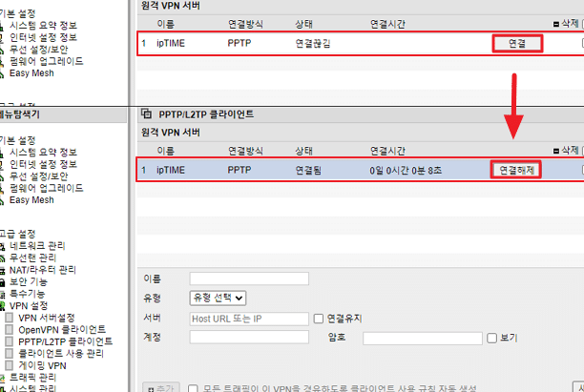Click 연결 button in the 연결끊김 ipTIME row
Viewport: 584px width, 392px height.
click(517, 44)
